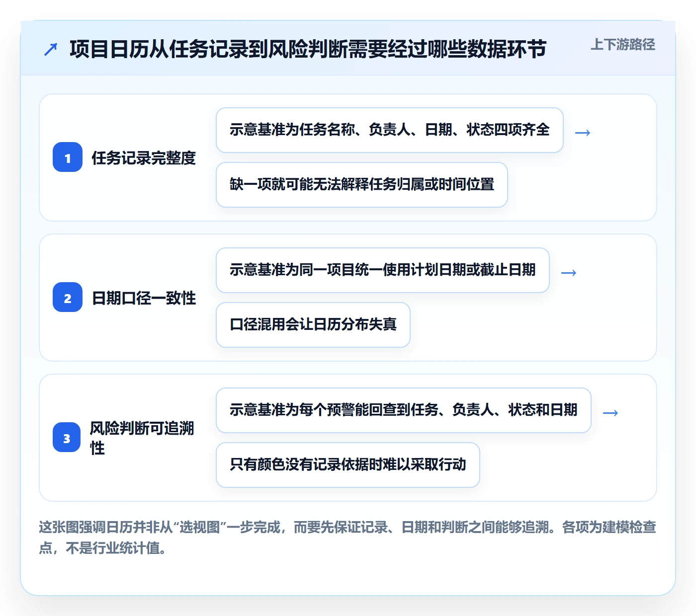Click the chip 缺一项就可能无法解释任务归属或时间位置
The image size is (696, 616).
coord(362,185)
